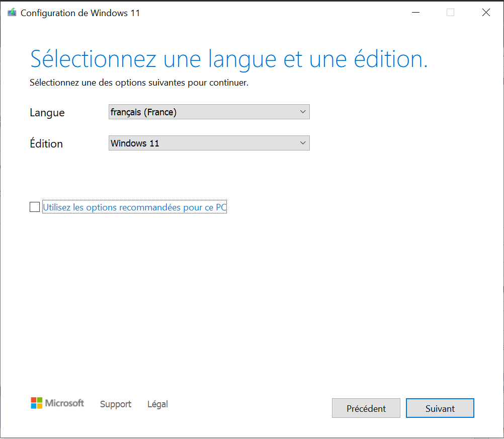Continue with the Suivant button
The width and height of the screenshot is (504, 439).
click(440, 408)
